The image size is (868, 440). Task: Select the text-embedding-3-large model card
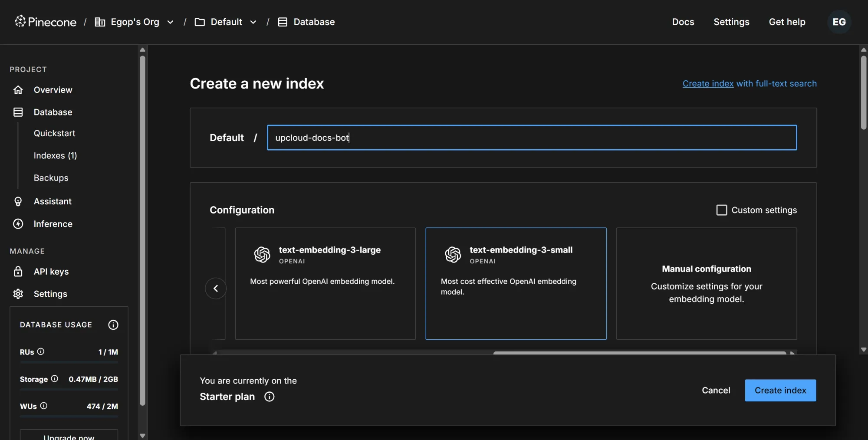click(x=325, y=284)
